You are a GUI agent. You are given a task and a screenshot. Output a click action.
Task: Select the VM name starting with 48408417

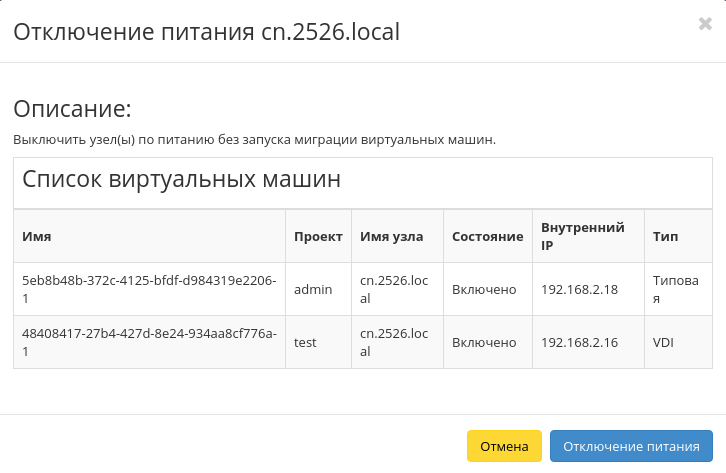click(x=148, y=342)
